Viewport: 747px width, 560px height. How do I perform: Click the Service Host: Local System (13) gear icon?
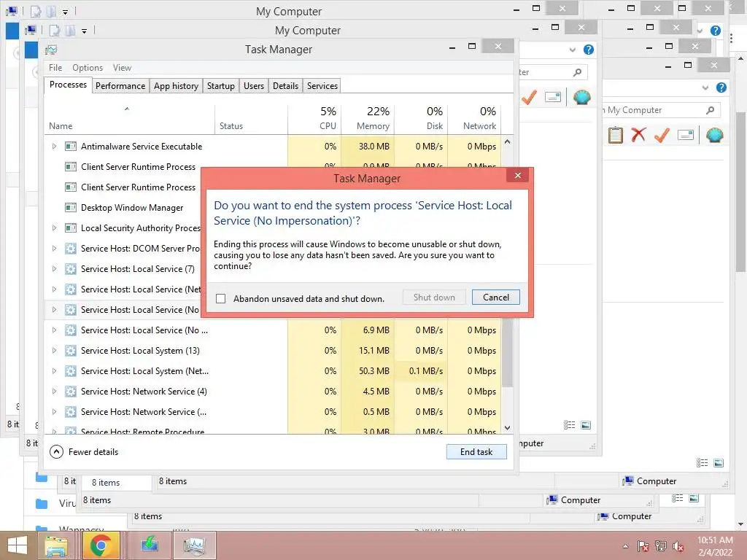[71, 351]
